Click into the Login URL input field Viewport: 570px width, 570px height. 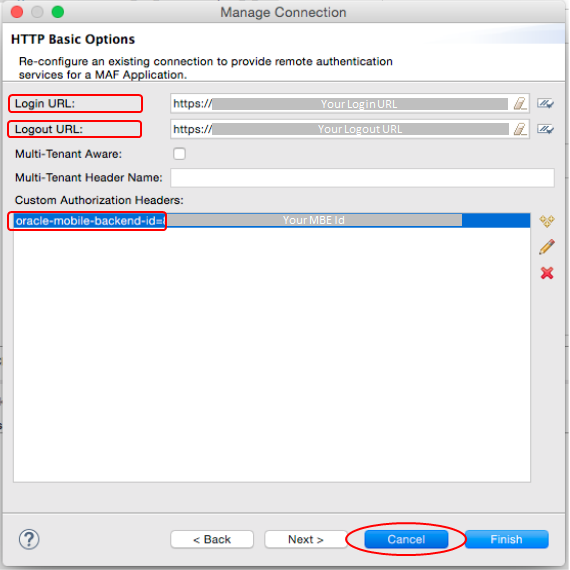pyautogui.click(x=349, y=104)
